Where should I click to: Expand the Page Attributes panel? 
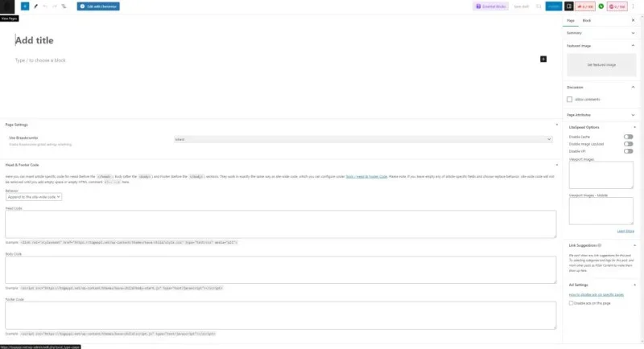[601, 115]
